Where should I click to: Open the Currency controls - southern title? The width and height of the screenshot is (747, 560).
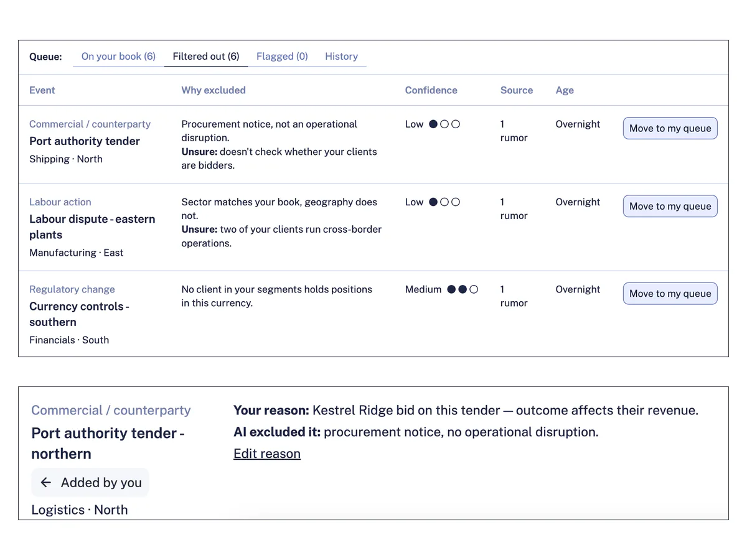coord(80,314)
